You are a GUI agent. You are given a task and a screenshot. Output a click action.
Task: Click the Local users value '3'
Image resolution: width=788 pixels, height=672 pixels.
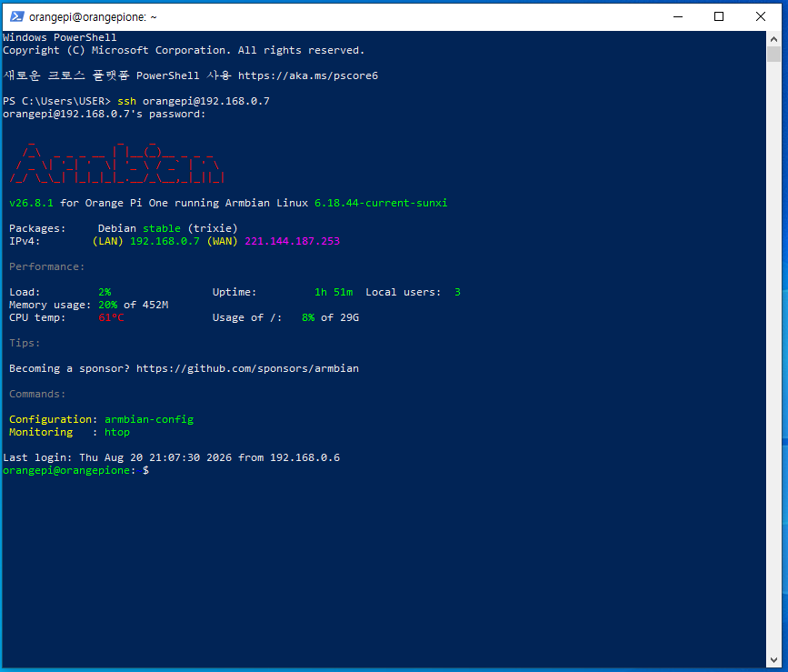click(x=457, y=292)
